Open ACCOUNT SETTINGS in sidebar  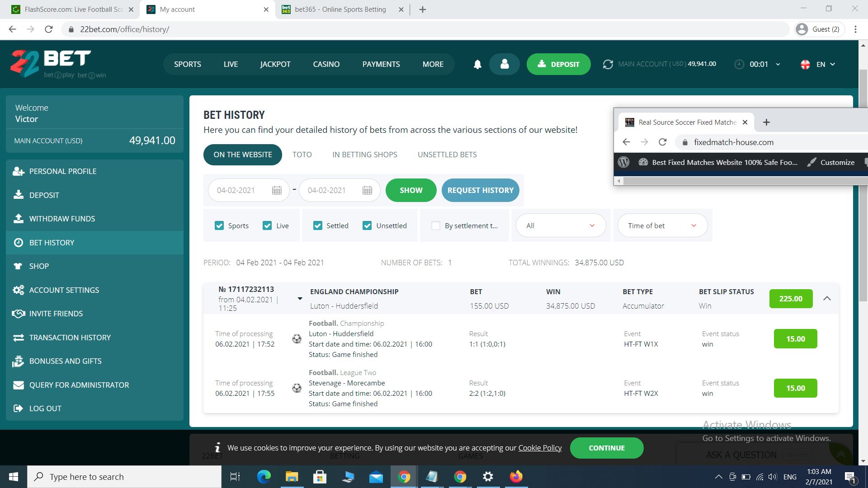coord(95,290)
